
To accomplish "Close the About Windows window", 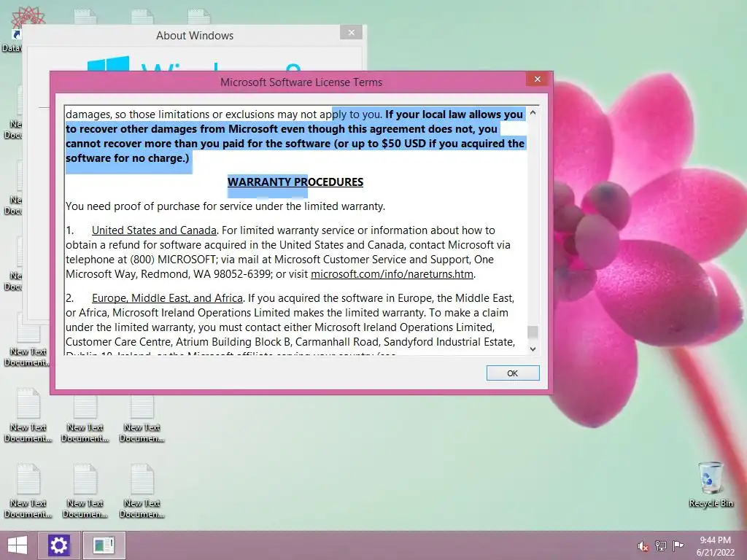I will 351,32.
